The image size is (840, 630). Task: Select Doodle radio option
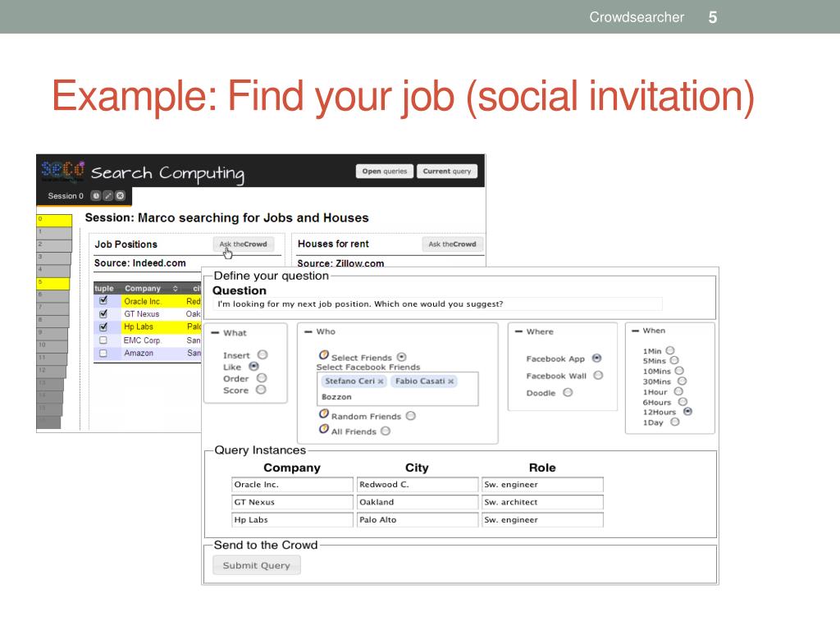coord(568,393)
